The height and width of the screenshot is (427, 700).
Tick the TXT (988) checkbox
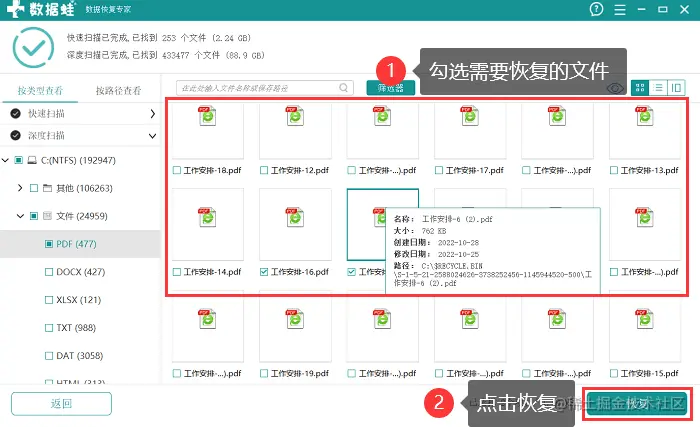click(49, 328)
